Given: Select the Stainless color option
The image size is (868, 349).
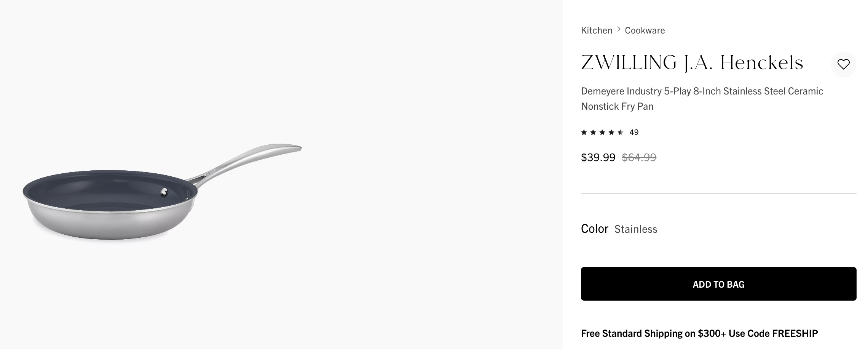Looking at the screenshot, I should tap(637, 229).
